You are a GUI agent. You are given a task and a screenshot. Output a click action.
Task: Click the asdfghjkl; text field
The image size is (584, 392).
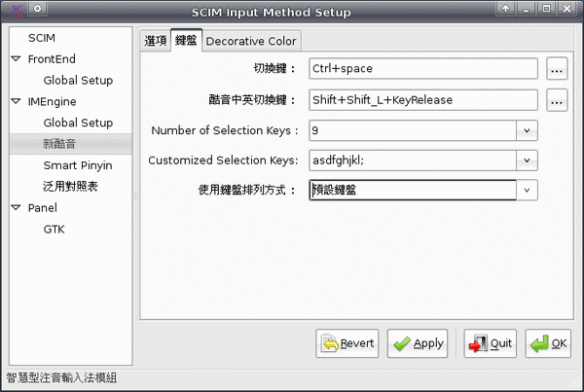point(413,160)
